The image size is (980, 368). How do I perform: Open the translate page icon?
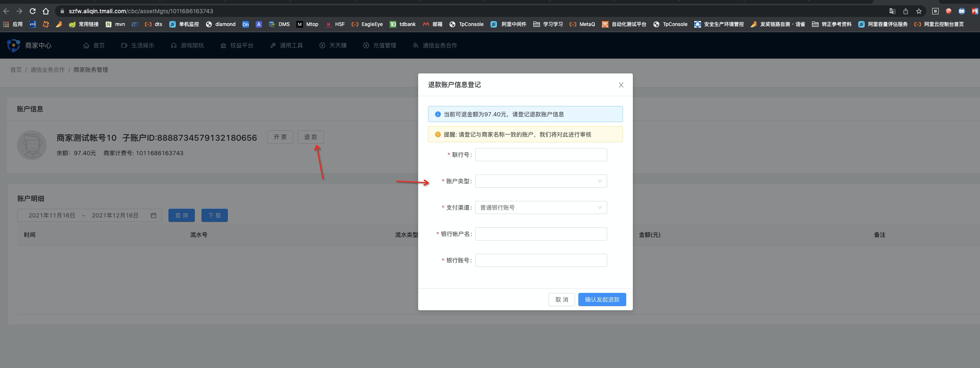coord(892,11)
